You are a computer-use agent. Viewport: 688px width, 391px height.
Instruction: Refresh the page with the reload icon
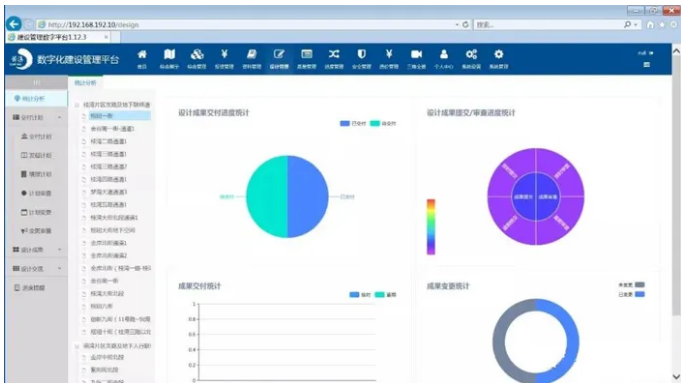tap(466, 25)
